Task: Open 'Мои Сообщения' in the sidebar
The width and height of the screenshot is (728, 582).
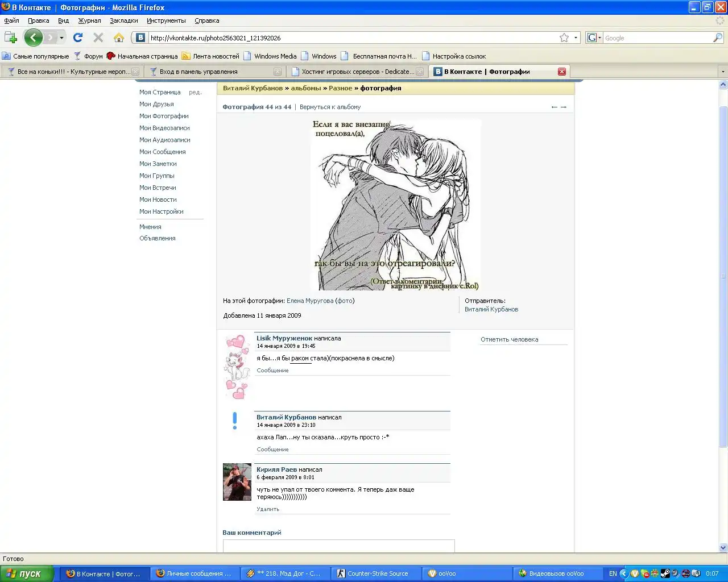Action: click(x=162, y=152)
